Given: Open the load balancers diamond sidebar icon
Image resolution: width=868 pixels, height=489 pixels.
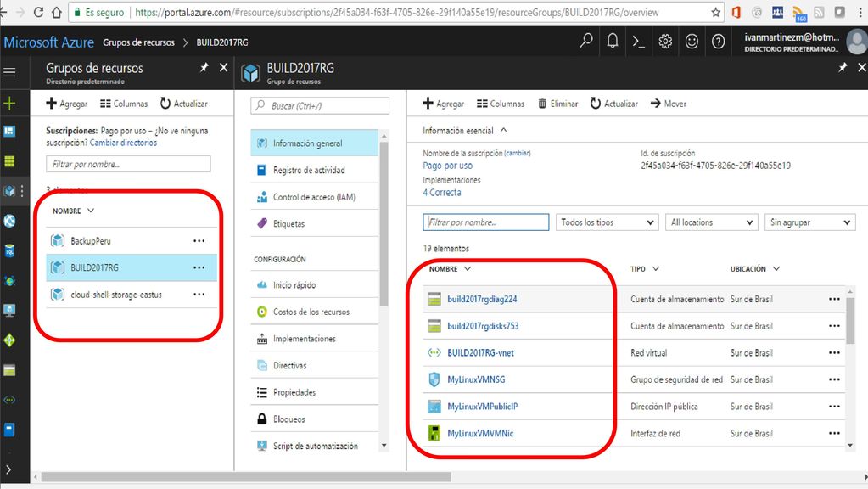Looking at the screenshot, I should coord(9,340).
